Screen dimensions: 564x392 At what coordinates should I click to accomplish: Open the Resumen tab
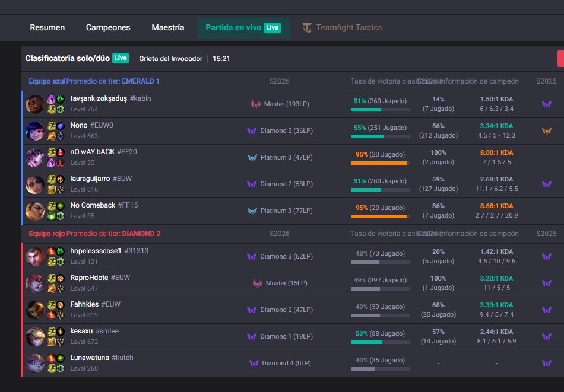coord(47,28)
